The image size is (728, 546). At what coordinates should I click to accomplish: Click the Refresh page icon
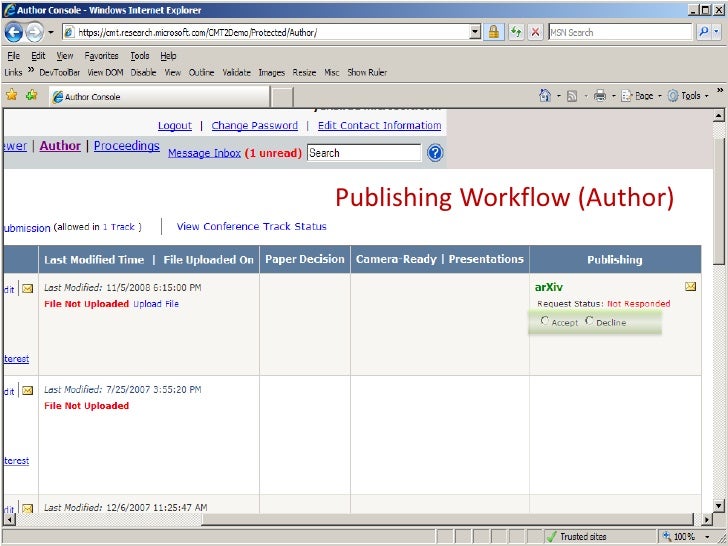[x=516, y=32]
